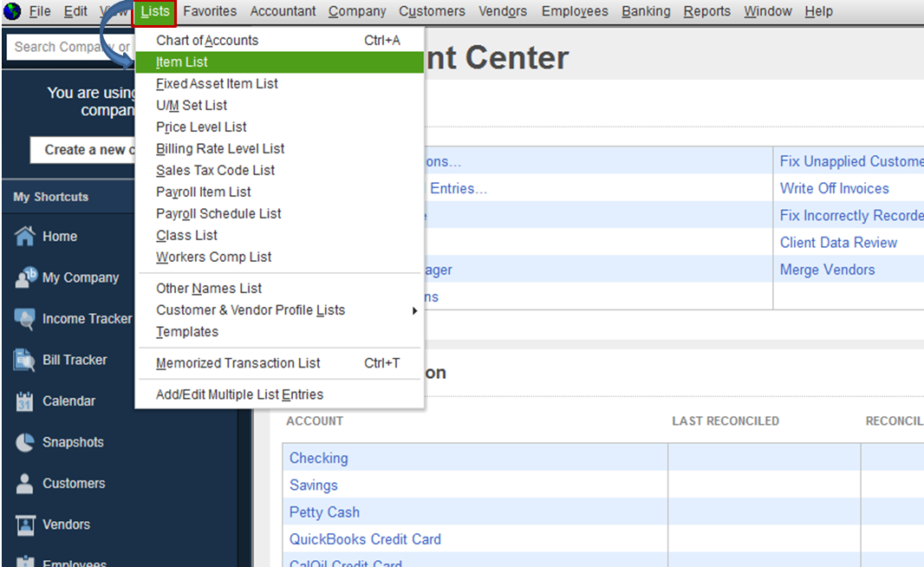
Task: Open Fix Unapplied Customer link
Action: coord(851,161)
